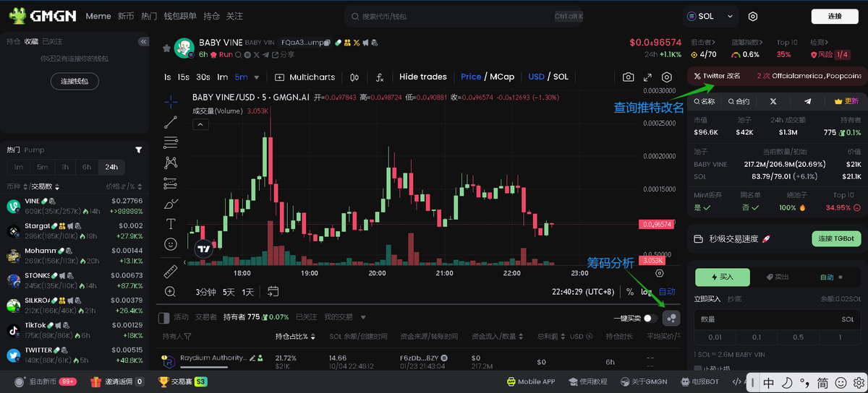Toggle auto scale (自动) on chart
This screenshot has width=868, height=393.
point(667,292)
